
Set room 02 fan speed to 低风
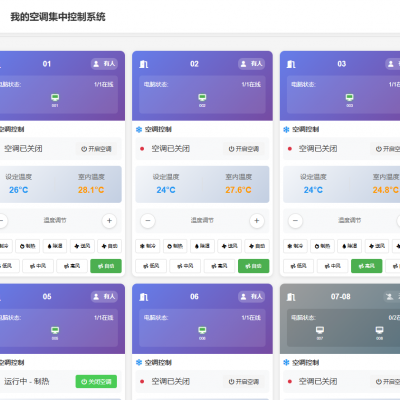[151, 266]
